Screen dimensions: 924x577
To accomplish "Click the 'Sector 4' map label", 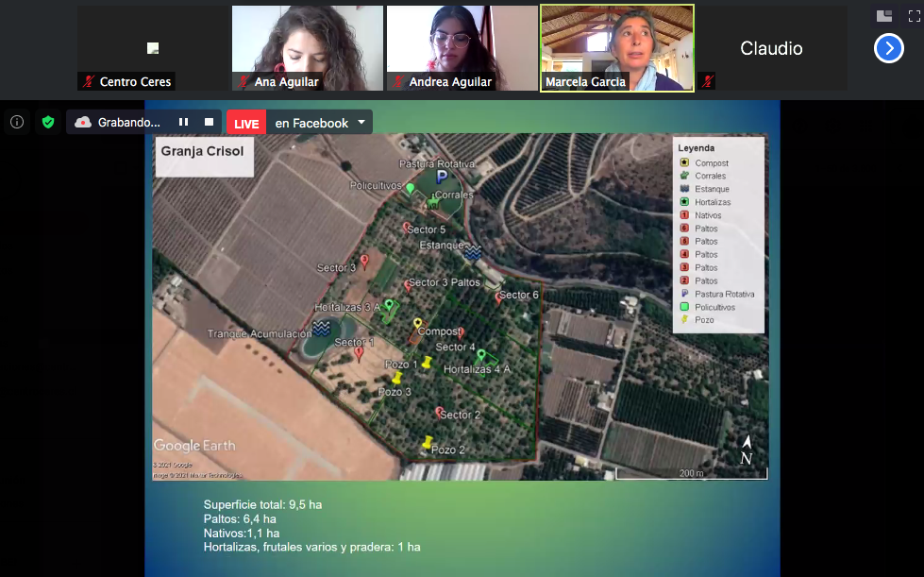I will point(455,348).
